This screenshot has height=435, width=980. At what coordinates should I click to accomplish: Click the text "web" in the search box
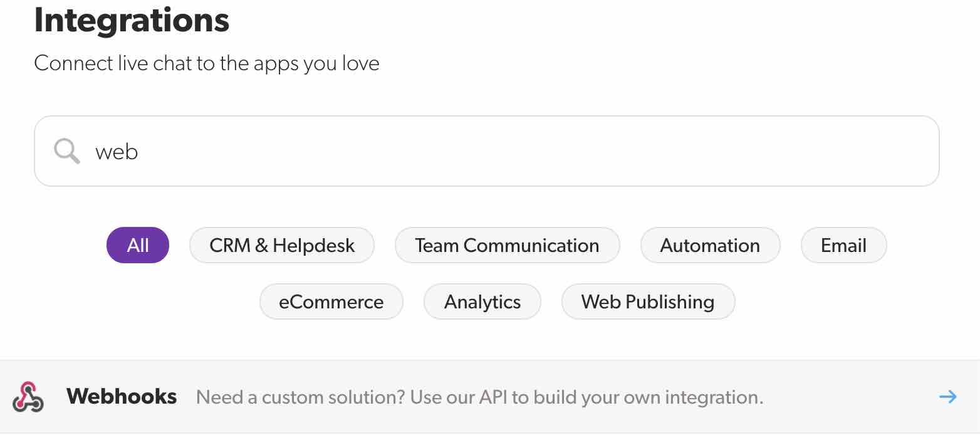(x=117, y=150)
